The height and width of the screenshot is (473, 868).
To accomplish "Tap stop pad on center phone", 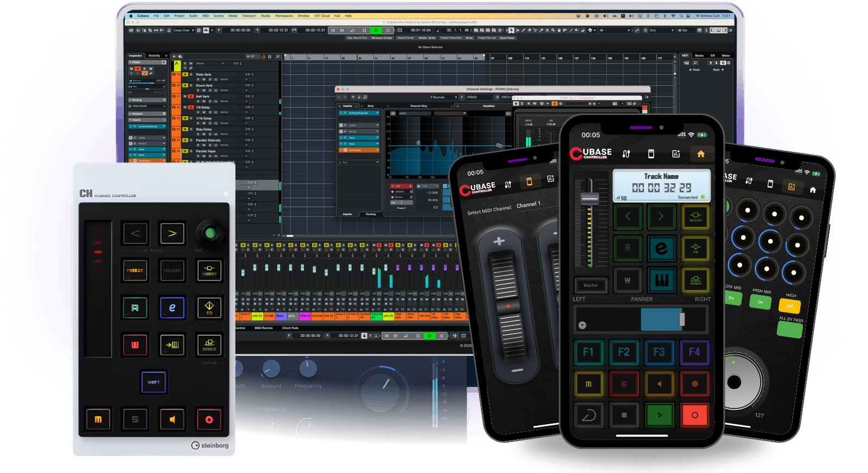I will (x=624, y=415).
